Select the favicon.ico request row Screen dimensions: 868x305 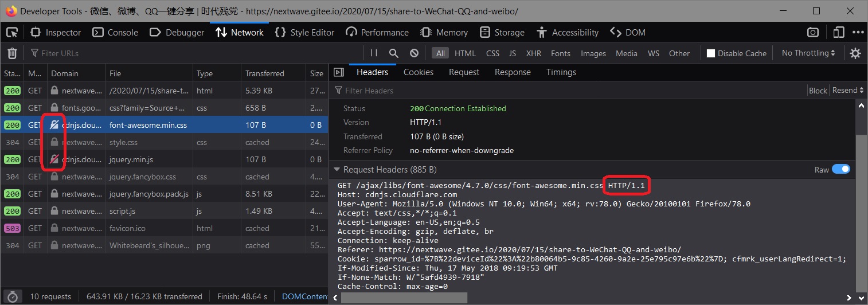[x=164, y=228]
